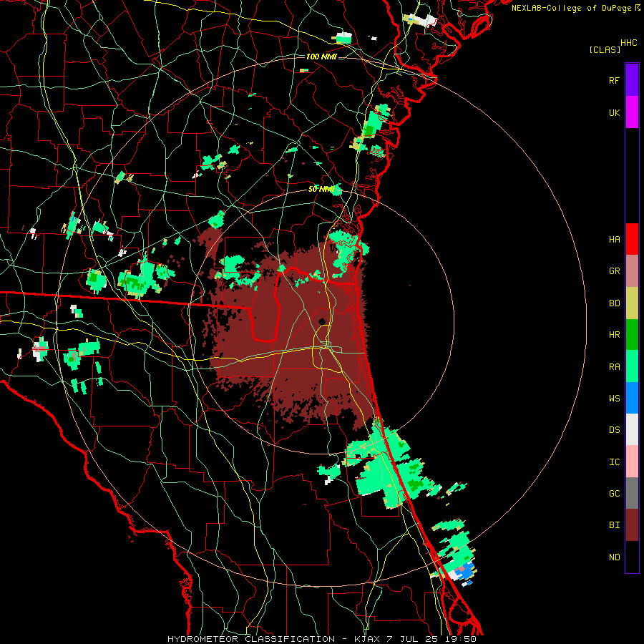Click the KJAX radar site identifier
644x644 pixels.
point(366,639)
